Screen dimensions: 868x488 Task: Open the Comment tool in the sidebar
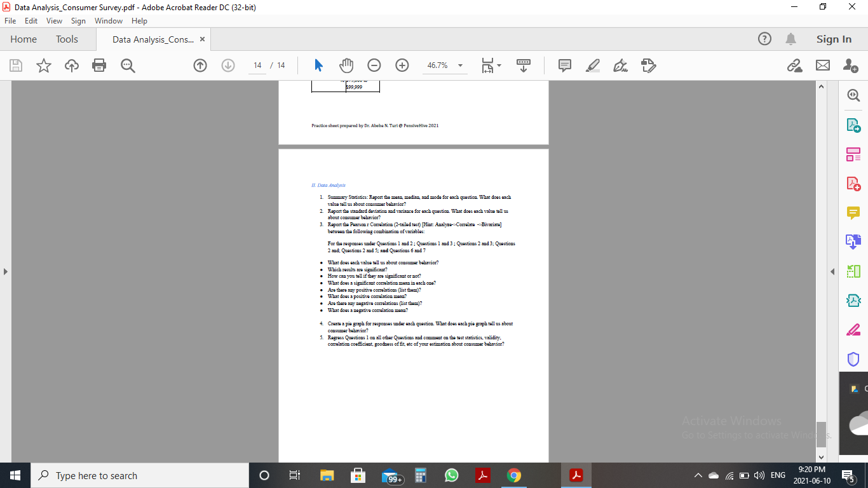pyautogui.click(x=853, y=212)
